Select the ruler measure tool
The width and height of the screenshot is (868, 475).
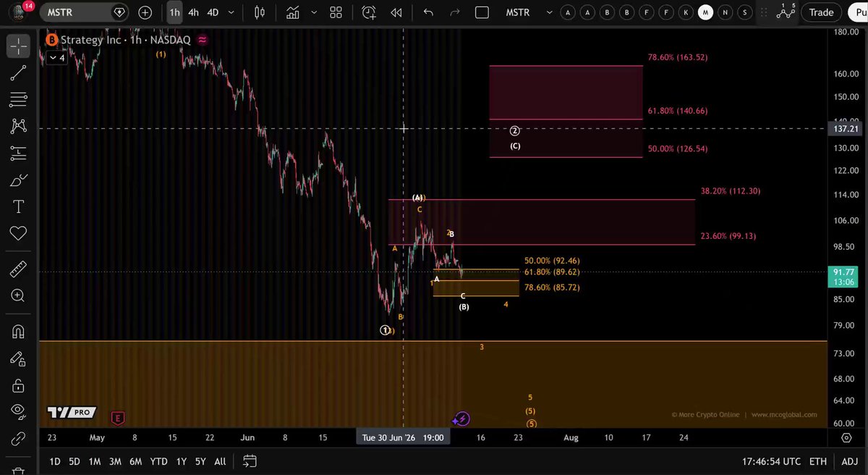point(18,269)
